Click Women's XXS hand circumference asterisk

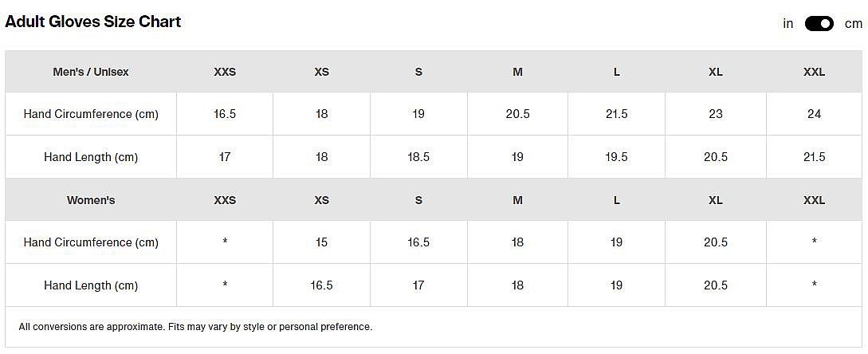tap(225, 242)
